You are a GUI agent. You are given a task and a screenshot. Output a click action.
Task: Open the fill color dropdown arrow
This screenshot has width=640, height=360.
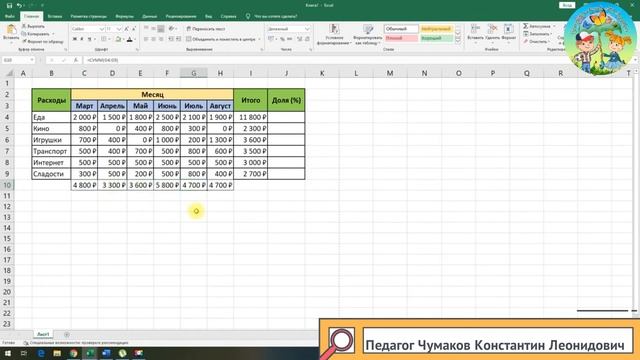123,39
